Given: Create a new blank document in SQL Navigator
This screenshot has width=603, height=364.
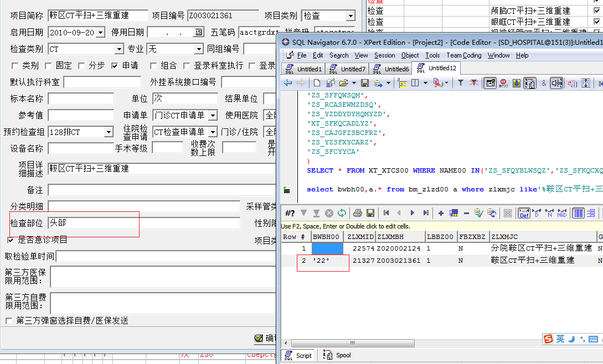Looking at the screenshot, I should (317, 82).
